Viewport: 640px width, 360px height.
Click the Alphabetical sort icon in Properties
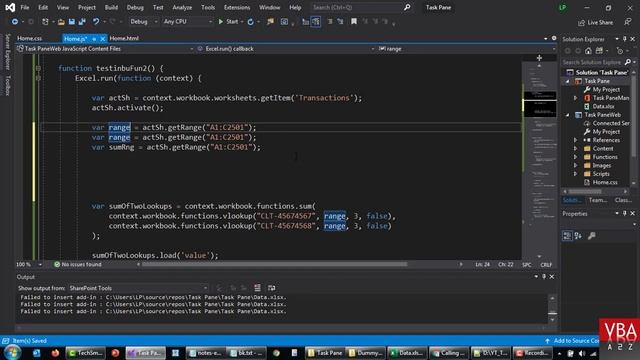[x=578, y=236]
